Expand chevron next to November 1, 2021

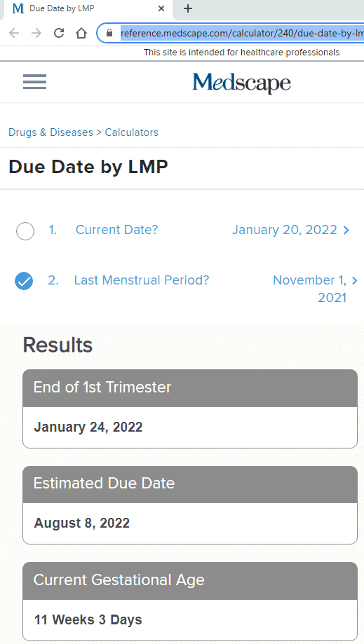355,280
